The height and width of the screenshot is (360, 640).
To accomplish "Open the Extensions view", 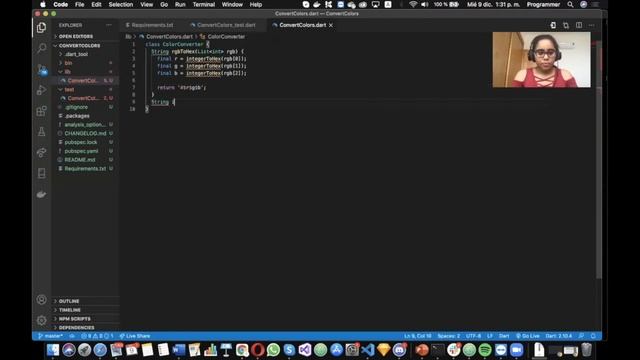I will click(x=41, y=111).
